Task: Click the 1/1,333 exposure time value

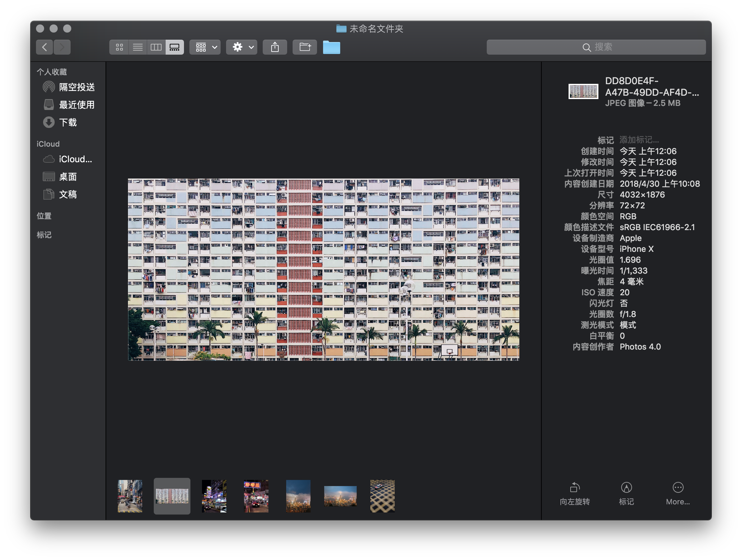Action: point(633,270)
